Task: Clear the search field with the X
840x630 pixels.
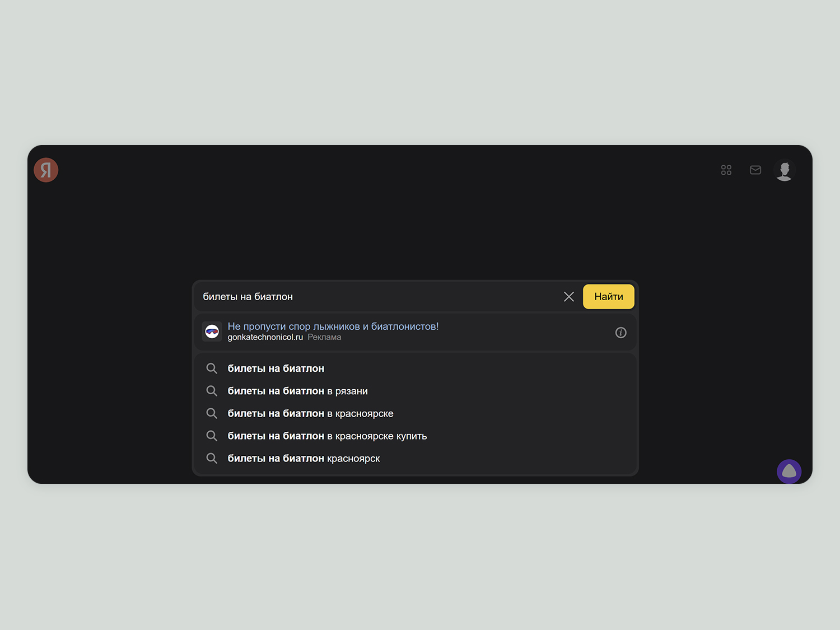Action: (569, 297)
